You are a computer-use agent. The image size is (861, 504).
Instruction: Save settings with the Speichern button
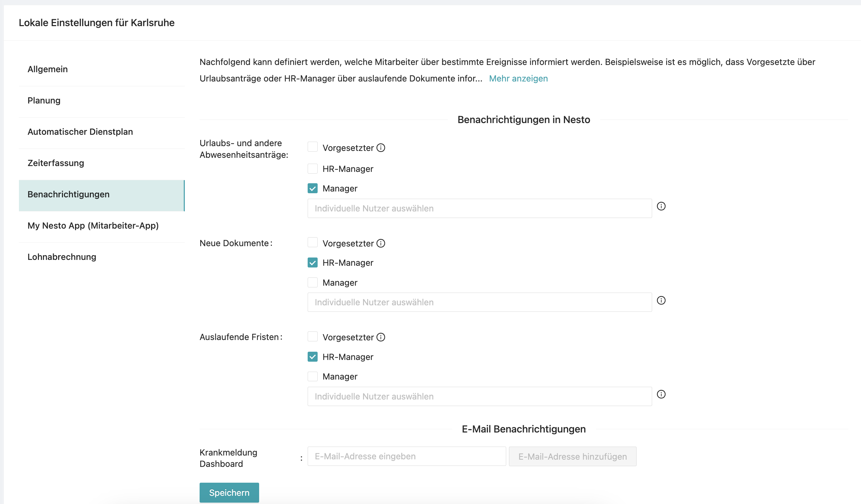tap(229, 492)
